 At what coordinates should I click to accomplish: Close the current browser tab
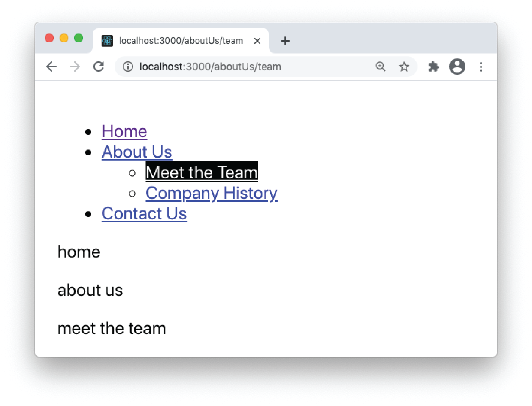(x=257, y=41)
